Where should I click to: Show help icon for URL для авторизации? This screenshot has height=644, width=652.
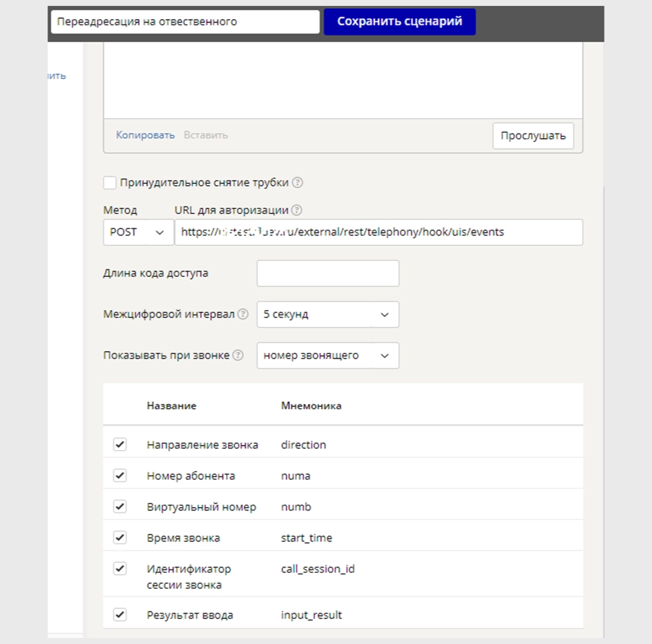pos(296,210)
